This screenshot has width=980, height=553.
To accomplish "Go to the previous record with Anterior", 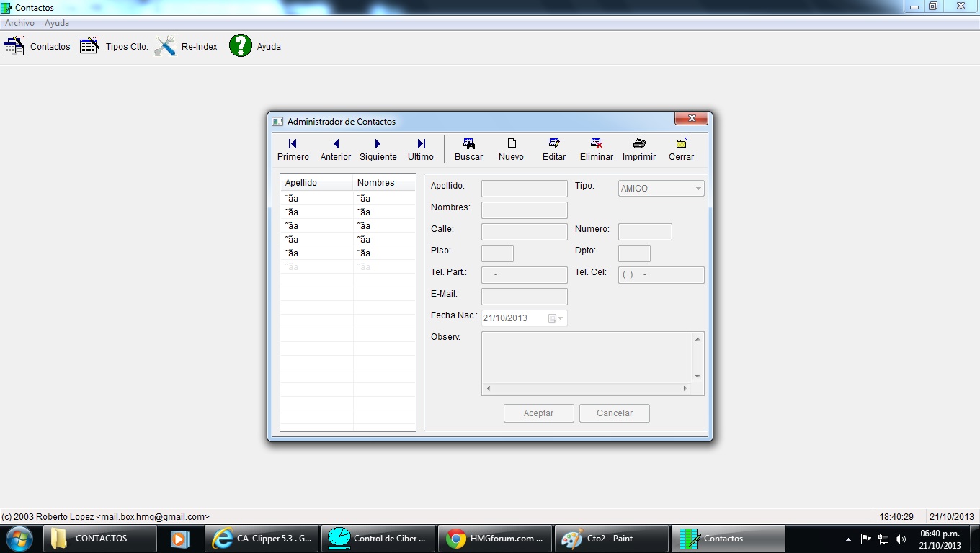I will tap(336, 150).
